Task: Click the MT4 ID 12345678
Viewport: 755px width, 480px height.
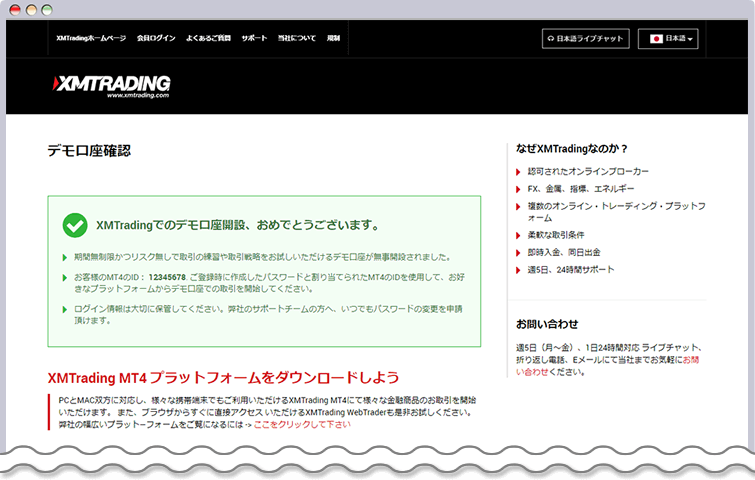Action: pos(167,277)
